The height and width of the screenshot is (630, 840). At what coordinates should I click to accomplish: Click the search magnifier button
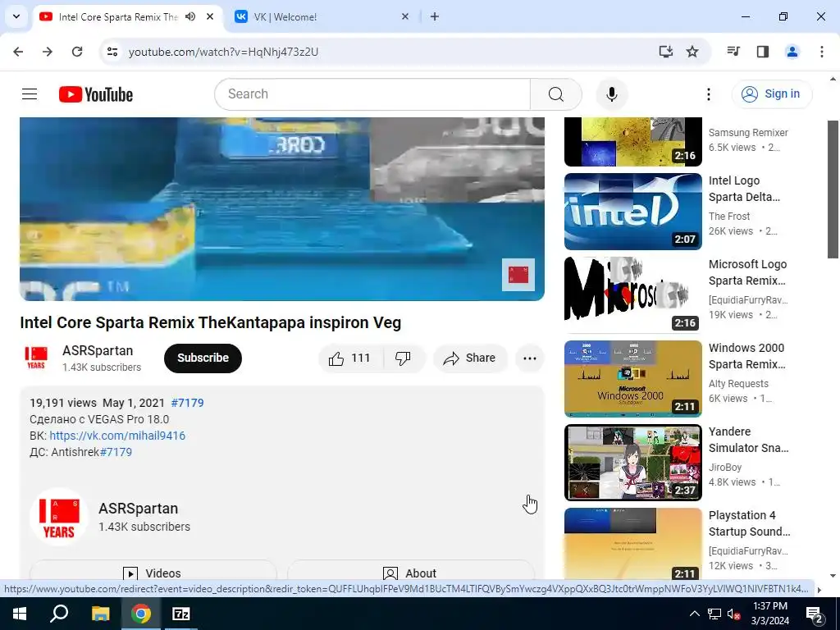(x=556, y=94)
